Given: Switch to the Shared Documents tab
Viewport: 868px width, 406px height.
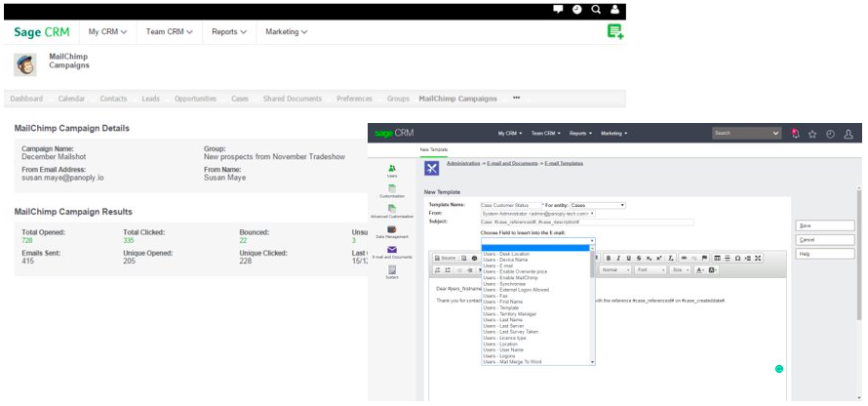Looking at the screenshot, I should point(293,99).
